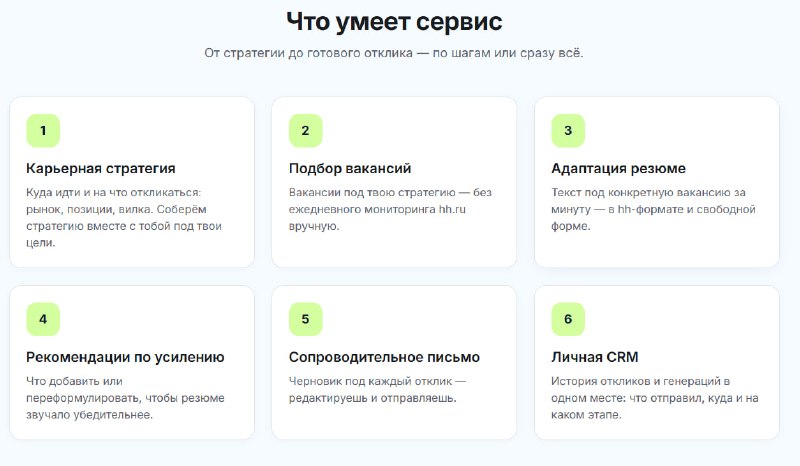Click the green number 5 badge
Screen dimensions: 800x466
[x=306, y=319]
